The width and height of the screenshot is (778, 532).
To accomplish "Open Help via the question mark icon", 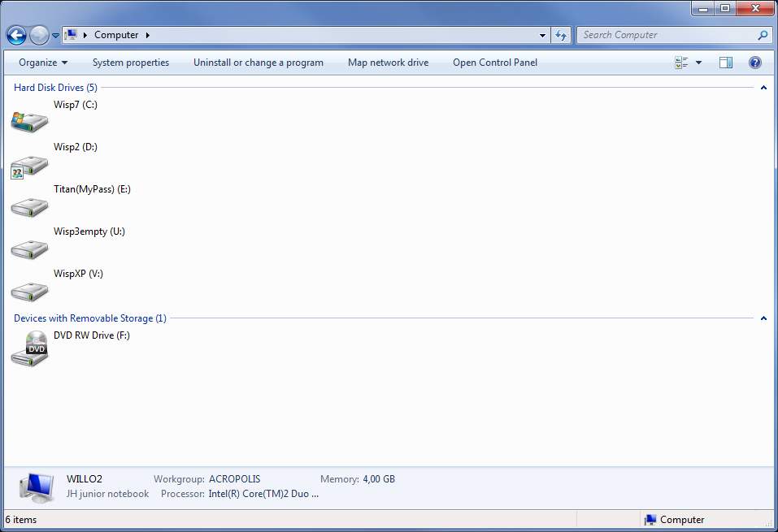I will pos(754,63).
